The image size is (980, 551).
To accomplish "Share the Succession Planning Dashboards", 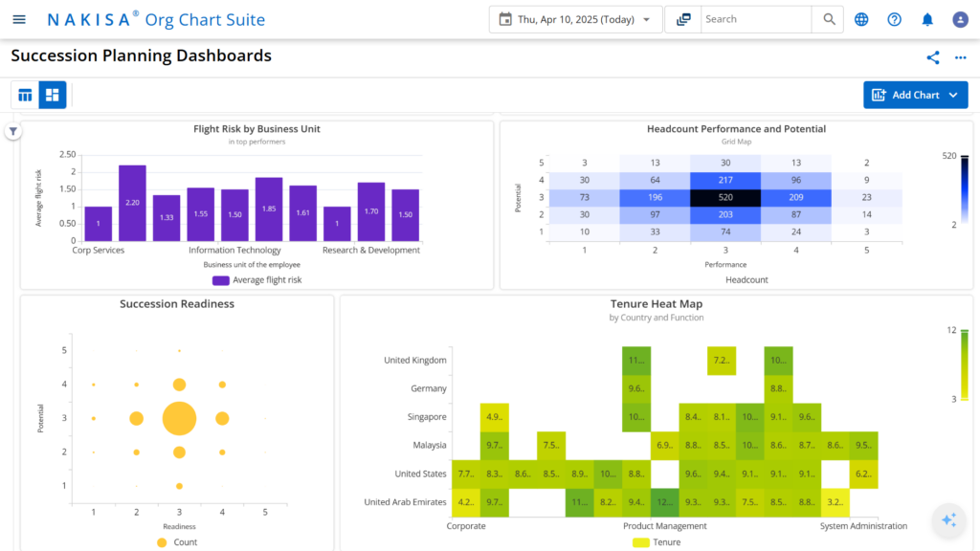I will (933, 57).
